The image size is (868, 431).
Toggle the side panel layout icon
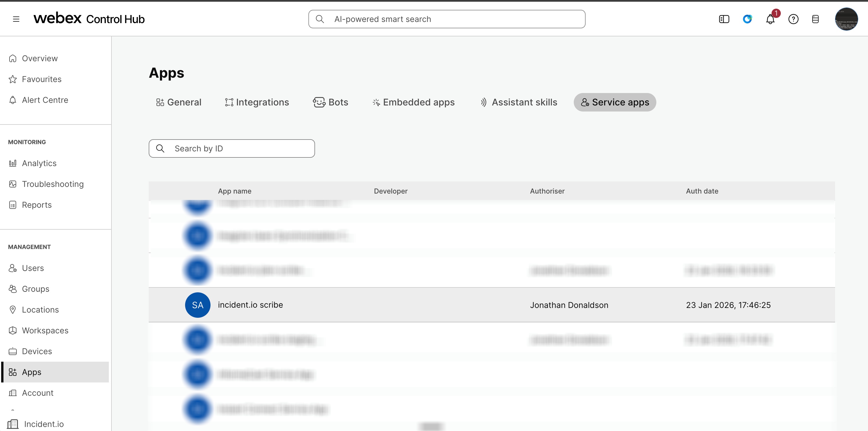pos(724,19)
